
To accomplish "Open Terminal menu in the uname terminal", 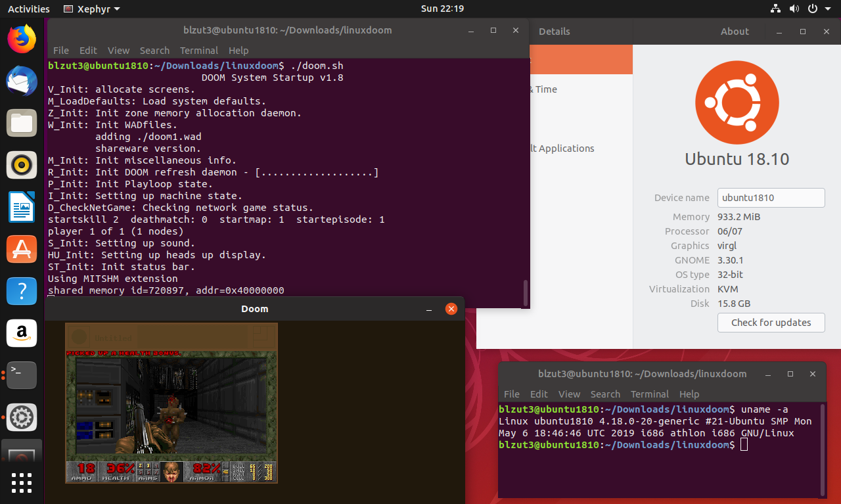I will pos(650,394).
